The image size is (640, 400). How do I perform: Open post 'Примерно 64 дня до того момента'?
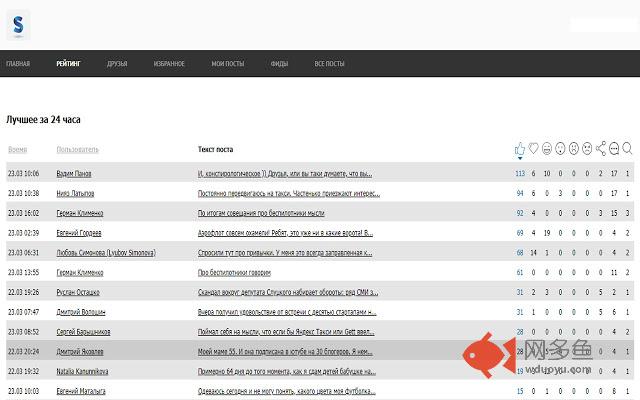click(287, 371)
